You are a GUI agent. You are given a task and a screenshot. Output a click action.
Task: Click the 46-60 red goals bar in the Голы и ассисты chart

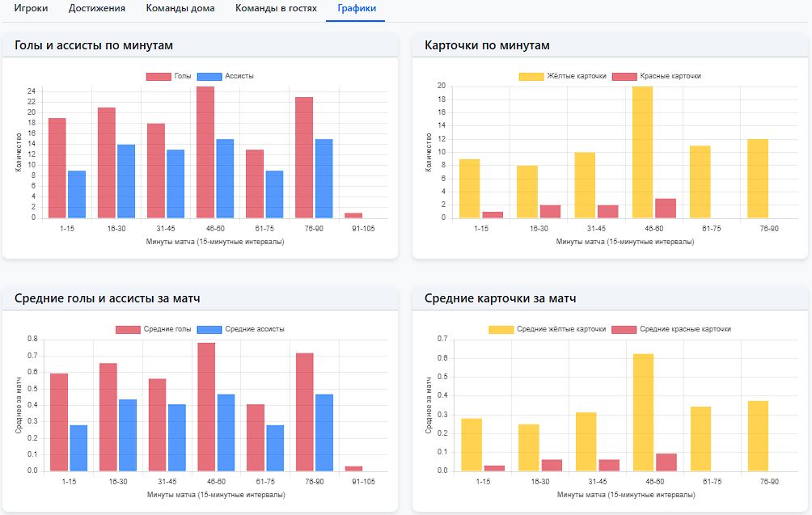[x=205, y=152]
